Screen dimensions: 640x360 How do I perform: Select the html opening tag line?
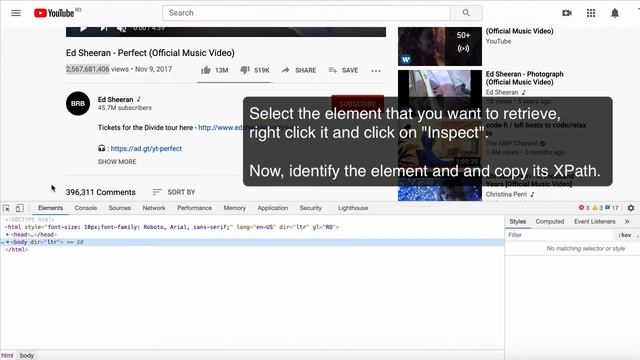pos(172,227)
